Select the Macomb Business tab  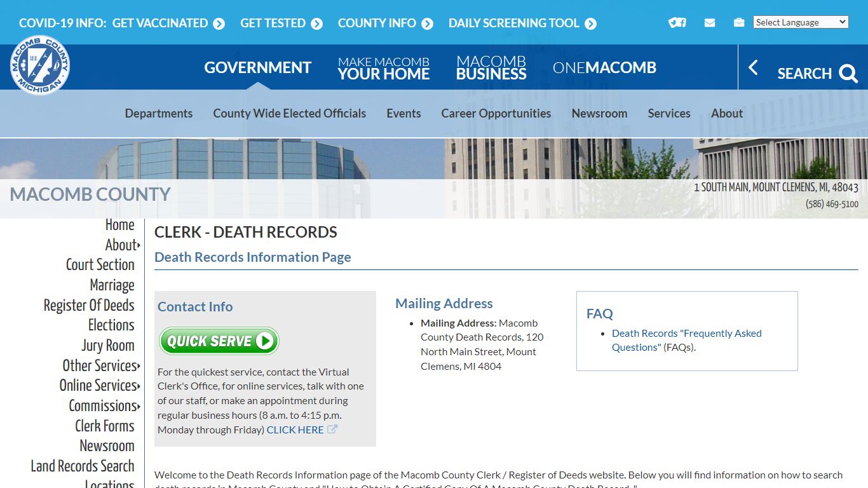point(491,68)
